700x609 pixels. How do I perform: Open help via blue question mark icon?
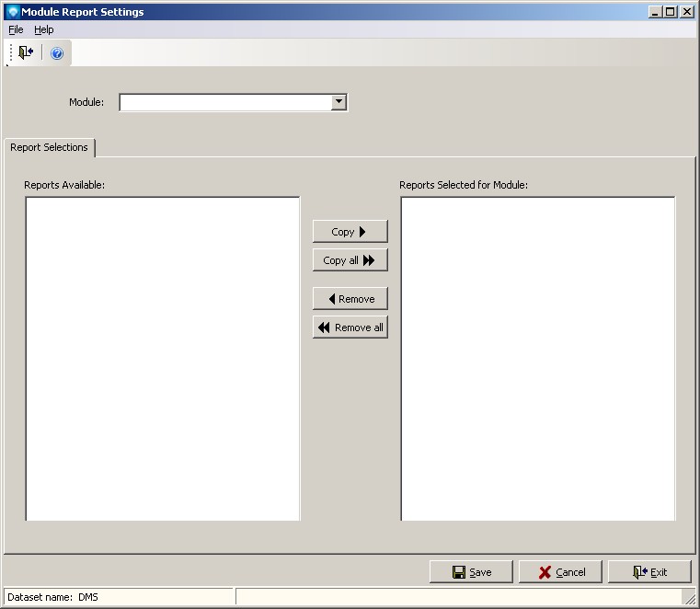click(57, 53)
